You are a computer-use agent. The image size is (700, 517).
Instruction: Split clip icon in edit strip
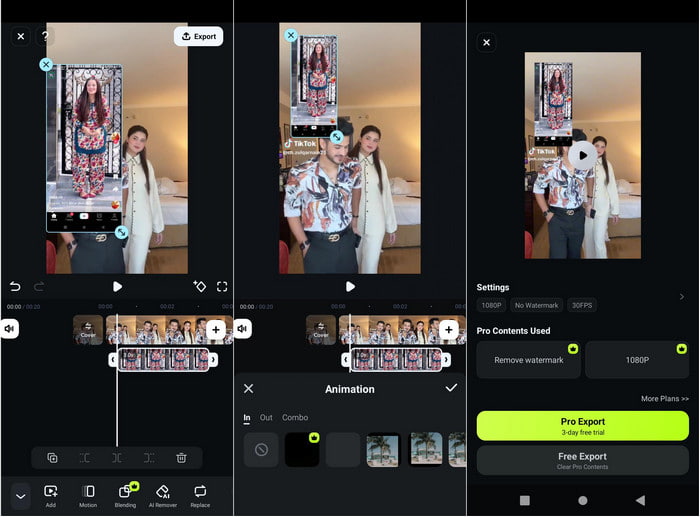(x=117, y=458)
